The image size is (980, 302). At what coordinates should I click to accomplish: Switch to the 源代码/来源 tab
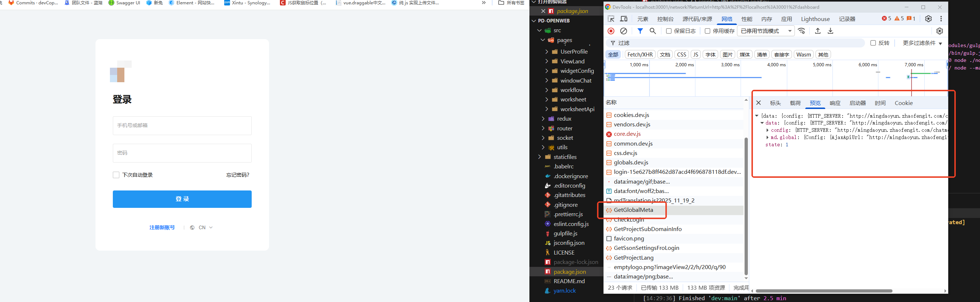click(697, 19)
